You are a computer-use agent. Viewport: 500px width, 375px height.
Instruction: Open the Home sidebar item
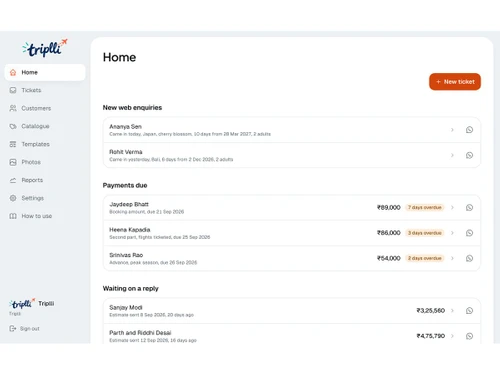tap(45, 72)
